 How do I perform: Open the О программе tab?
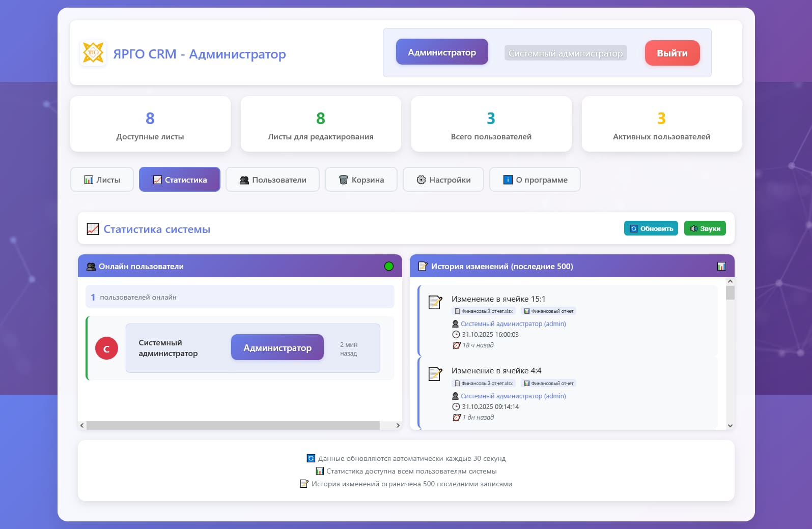pyautogui.click(x=535, y=180)
